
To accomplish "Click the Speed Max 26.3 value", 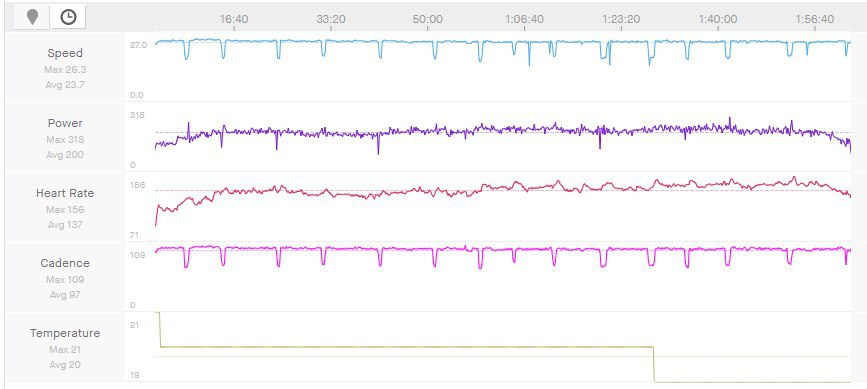I will click(x=65, y=70).
